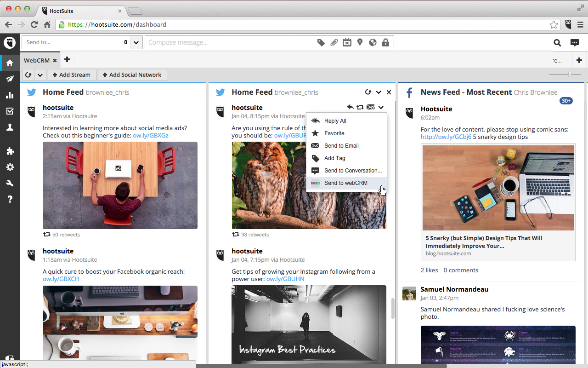Open the ow.ly/GBXCH link
The image size is (588, 368).
coord(61,279)
